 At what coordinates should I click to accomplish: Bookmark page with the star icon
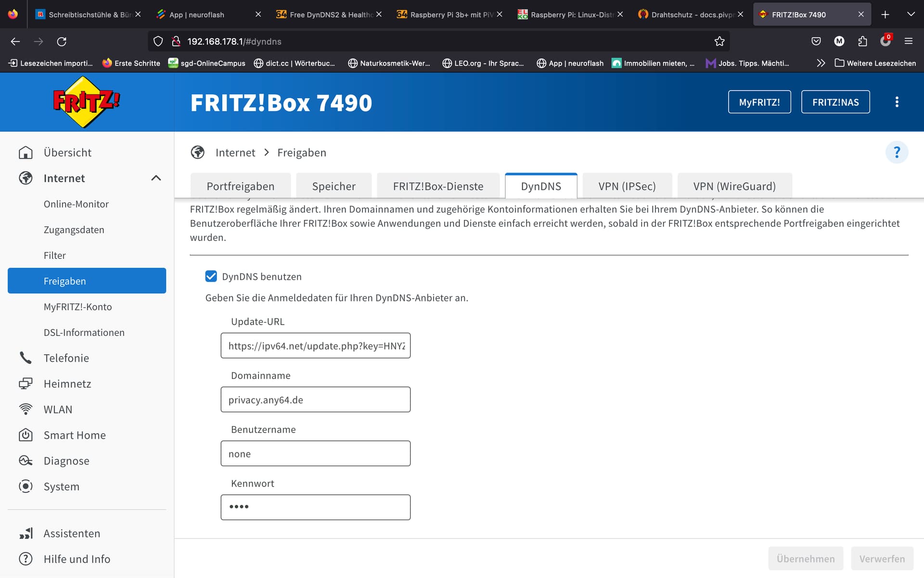[x=719, y=41]
